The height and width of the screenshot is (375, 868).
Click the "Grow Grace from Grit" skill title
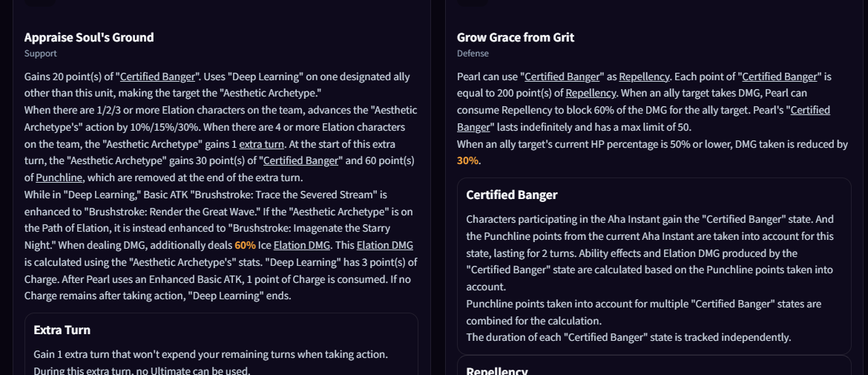[x=516, y=37]
